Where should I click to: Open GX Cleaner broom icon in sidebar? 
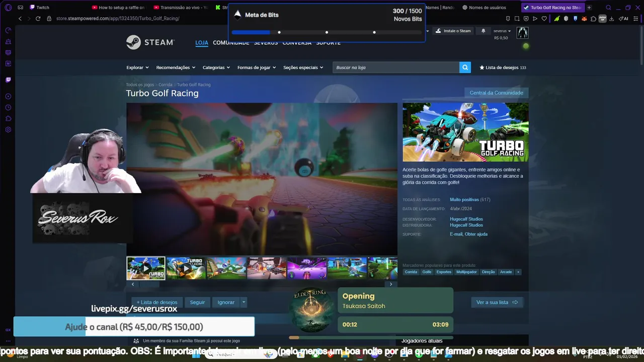(x=8, y=42)
